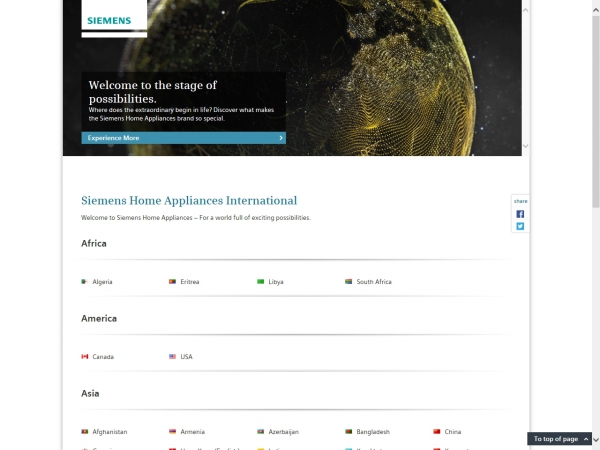The image size is (600, 450).
Task: Click the inner frame scroll-up arrow
Action: coord(525,10)
